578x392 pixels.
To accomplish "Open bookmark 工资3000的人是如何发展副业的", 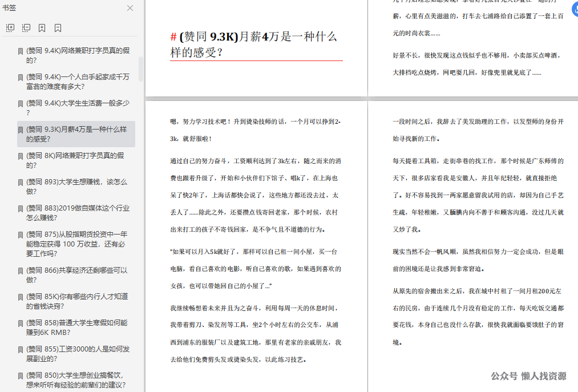I will (78, 354).
